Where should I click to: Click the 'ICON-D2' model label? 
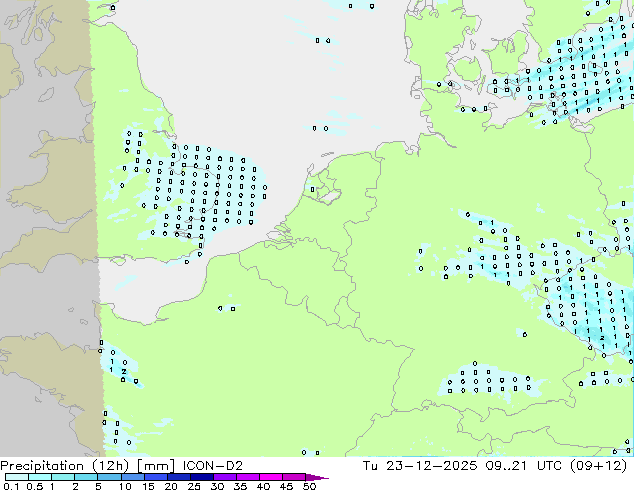coord(213,466)
